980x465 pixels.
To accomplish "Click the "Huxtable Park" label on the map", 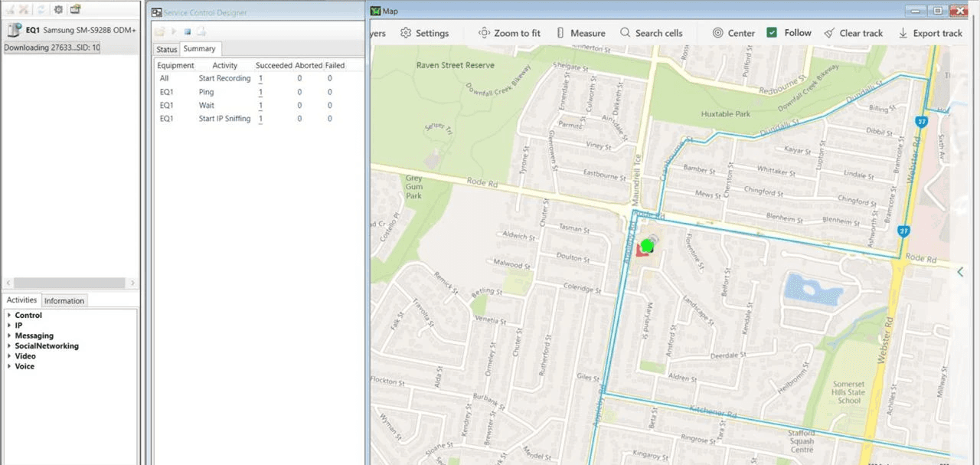I will pos(726,114).
